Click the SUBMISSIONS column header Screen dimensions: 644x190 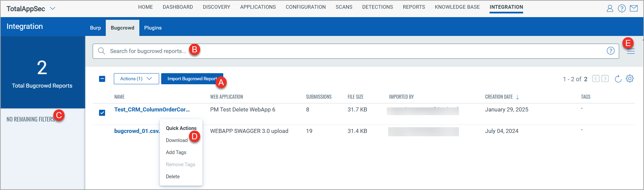[x=319, y=97]
